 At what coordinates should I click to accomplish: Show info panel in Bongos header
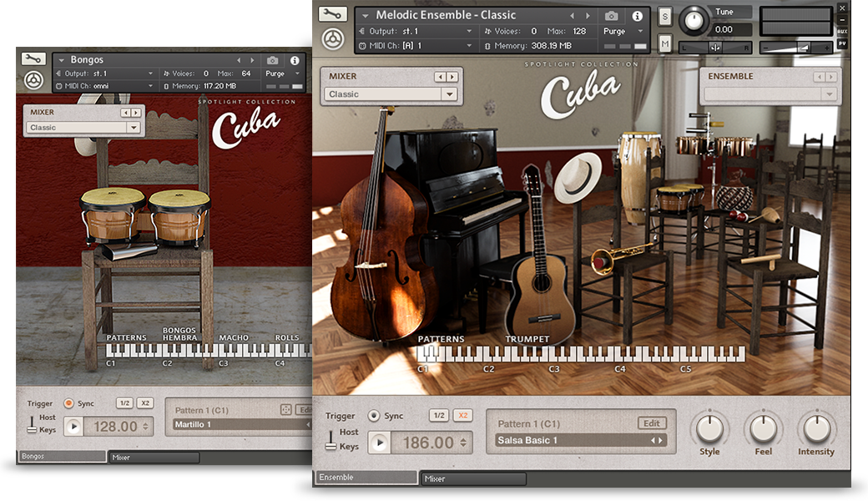[295, 60]
